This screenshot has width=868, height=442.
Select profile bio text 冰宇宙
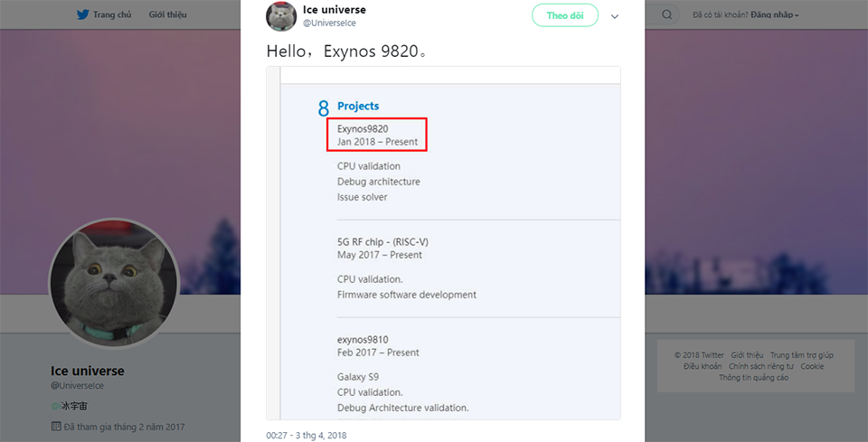click(x=73, y=406)
